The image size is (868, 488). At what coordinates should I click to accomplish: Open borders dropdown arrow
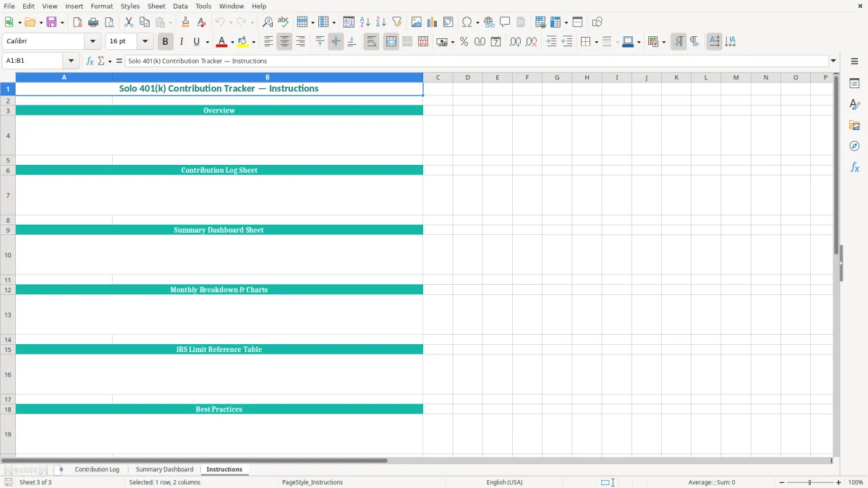coord(596,42)
